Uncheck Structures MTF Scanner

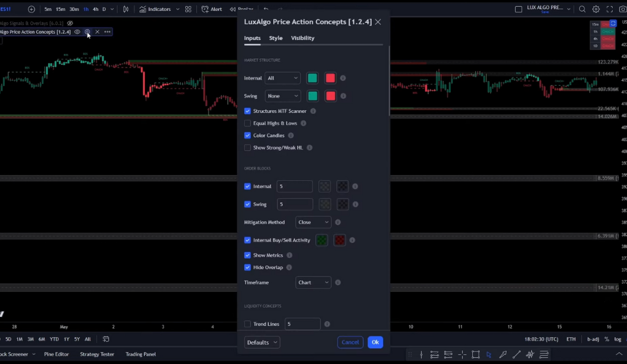coord(247,111)
